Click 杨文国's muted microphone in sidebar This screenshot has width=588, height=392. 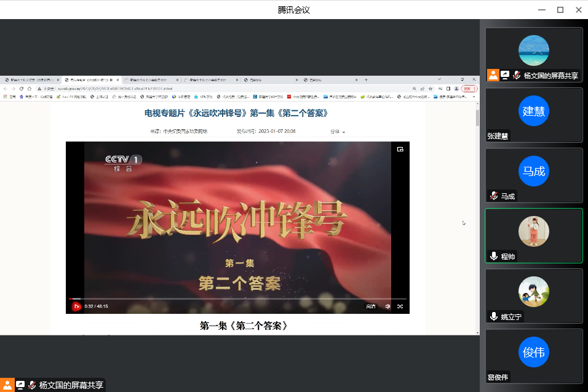tap(517, 75)
